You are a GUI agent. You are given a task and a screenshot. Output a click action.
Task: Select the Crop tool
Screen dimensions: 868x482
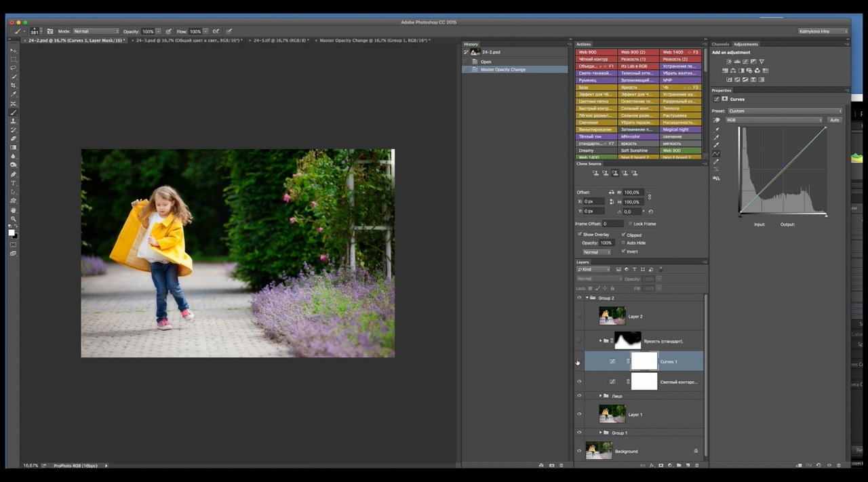(14, 86)
